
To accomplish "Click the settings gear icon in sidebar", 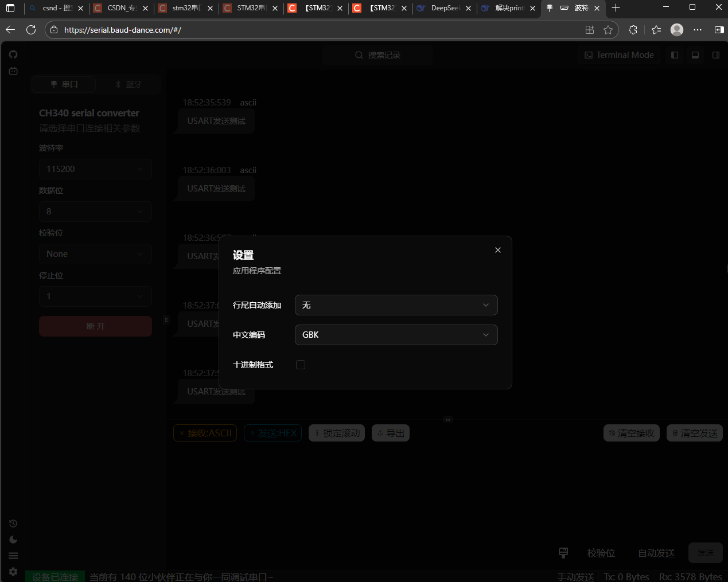I will point(13,572).
